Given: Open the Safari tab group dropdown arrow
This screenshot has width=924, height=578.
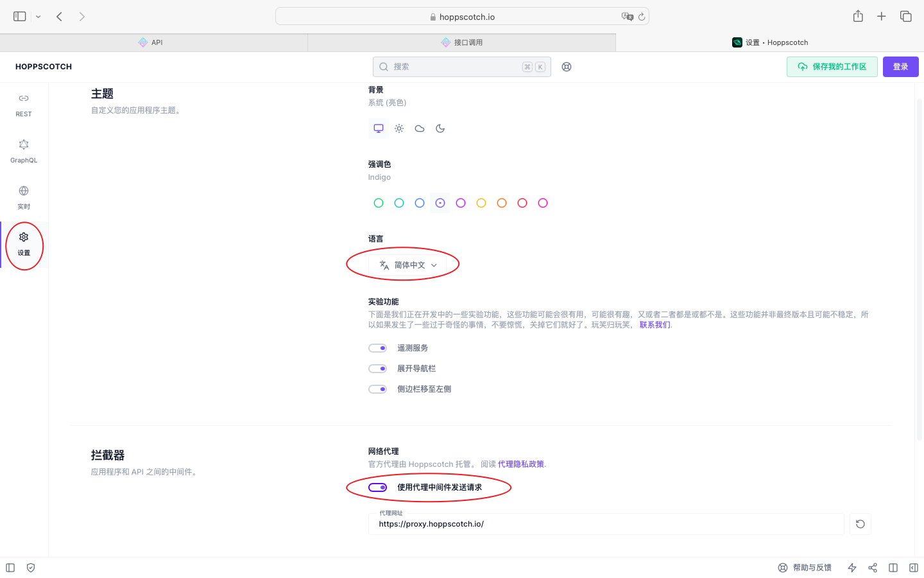Looking at the screenshot, I should pyautogui.click(x=38, y=16).
